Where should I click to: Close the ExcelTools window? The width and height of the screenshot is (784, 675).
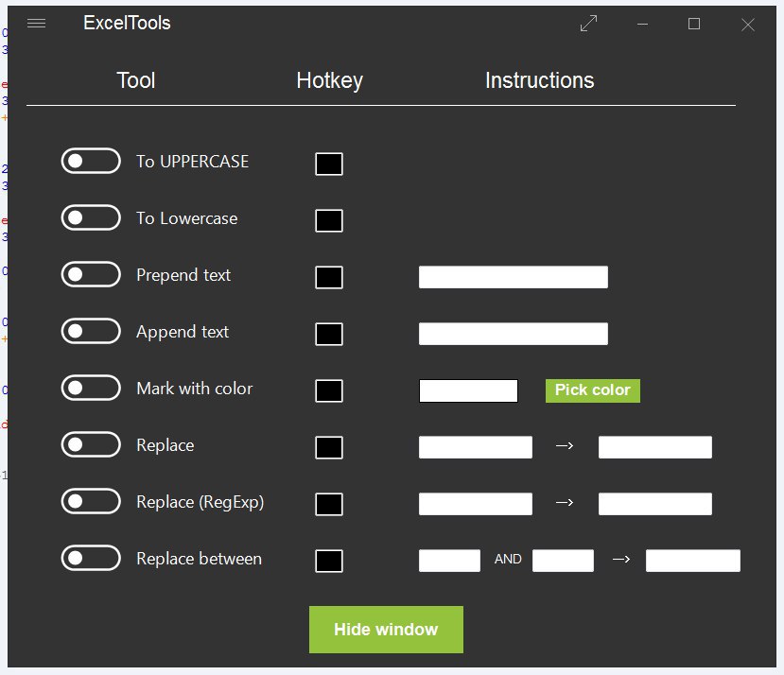tap(748, 25)
